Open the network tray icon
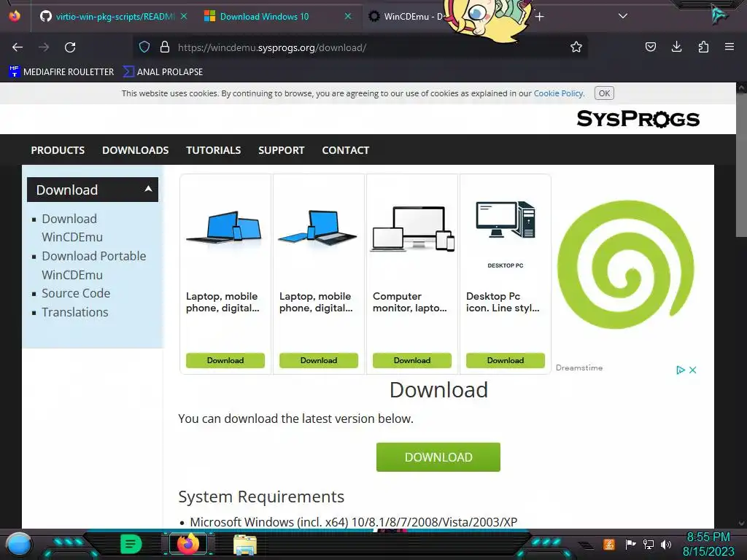 click(649, 544)
